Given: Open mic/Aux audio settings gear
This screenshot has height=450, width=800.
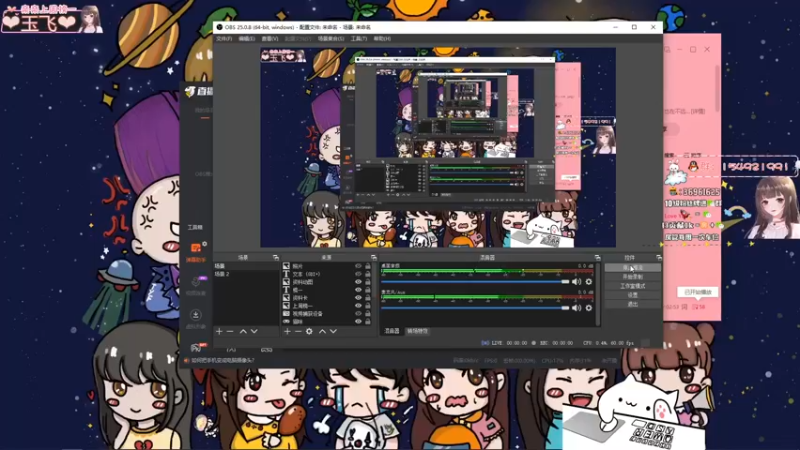Looking at the screenshot, I should coord(589,308).
